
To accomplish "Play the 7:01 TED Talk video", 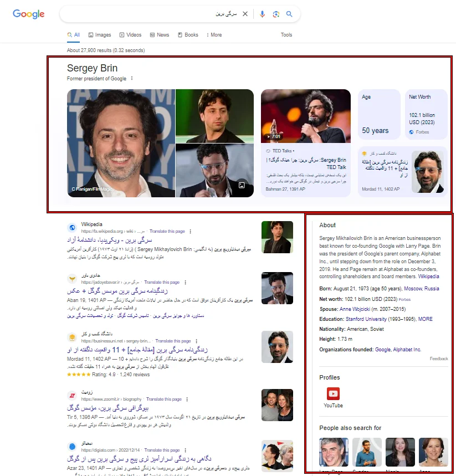I will (x=306, y=116).
